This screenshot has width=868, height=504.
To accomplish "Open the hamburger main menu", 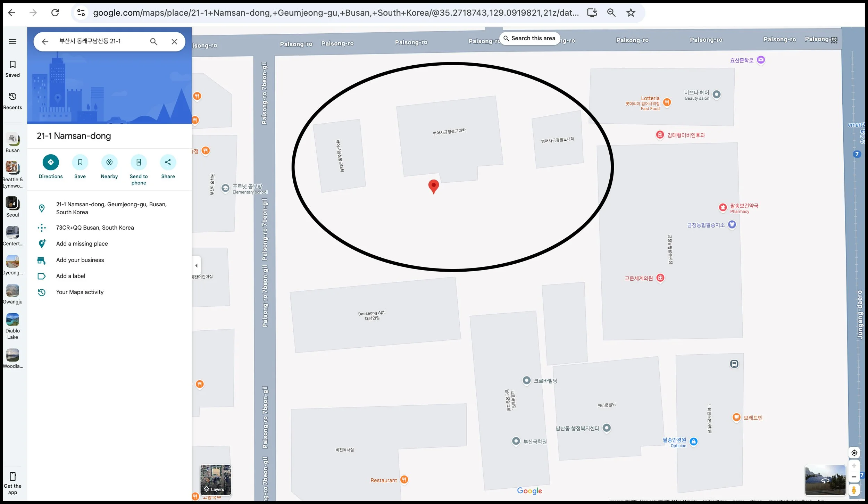I will click(x=12, y=42).
